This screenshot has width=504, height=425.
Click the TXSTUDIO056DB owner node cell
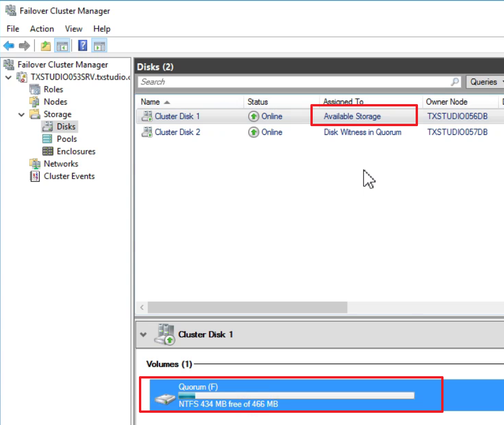pyautogui.click(x=457, y=116)
